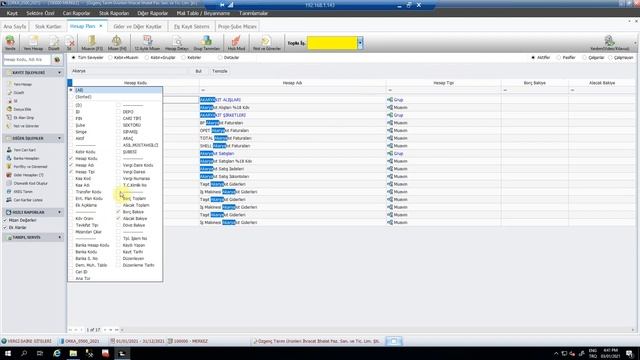Open File Explorer from the taskbar
This screenshot has height=360, width=640.
[73, 353]
